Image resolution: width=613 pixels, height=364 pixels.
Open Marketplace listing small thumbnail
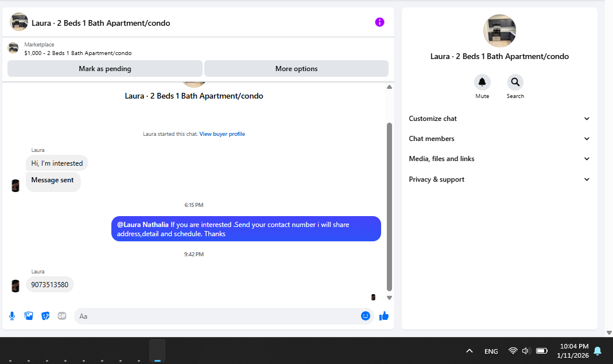pos(13,48)
